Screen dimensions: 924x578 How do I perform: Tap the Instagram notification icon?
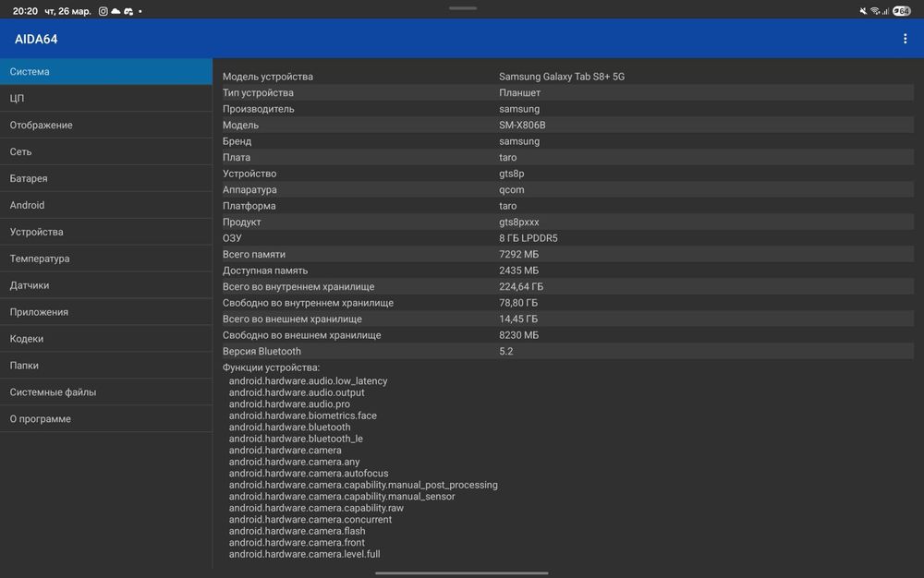103,11
